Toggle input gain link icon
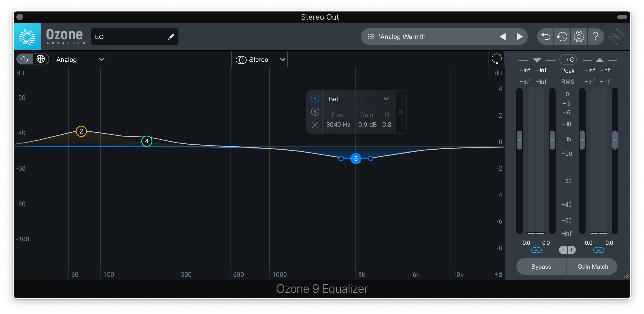 (x=536, y=250)
